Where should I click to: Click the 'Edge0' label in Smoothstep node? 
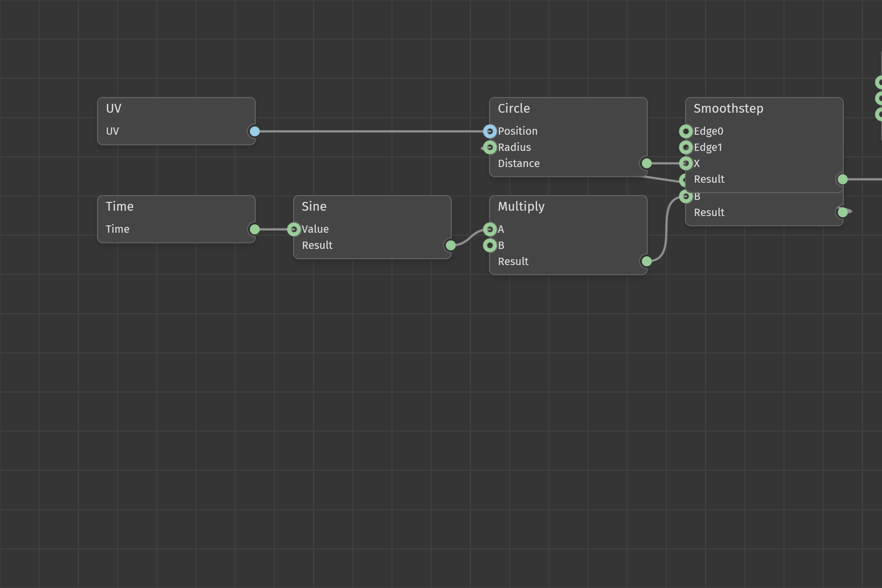click(x=709, y=131)
